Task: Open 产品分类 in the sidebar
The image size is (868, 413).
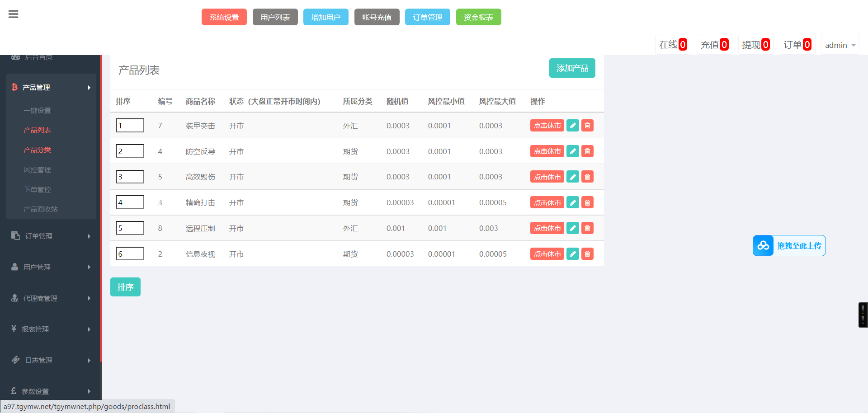Action: [x=37, y=150]
